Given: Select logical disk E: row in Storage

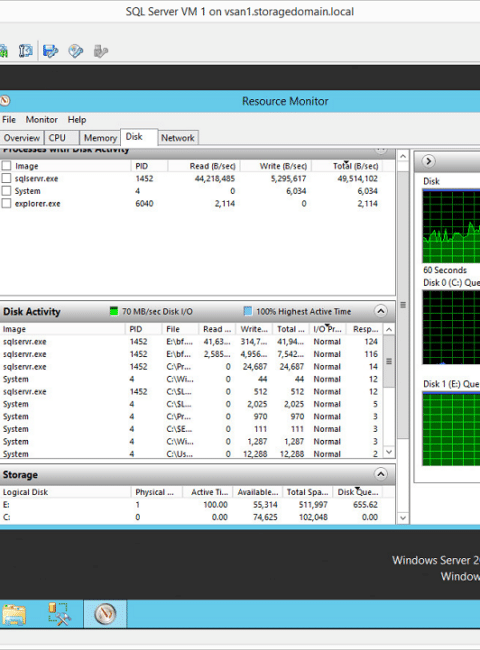Looking at the screenshot, I should pyautogui.click(x=191, y=504).
